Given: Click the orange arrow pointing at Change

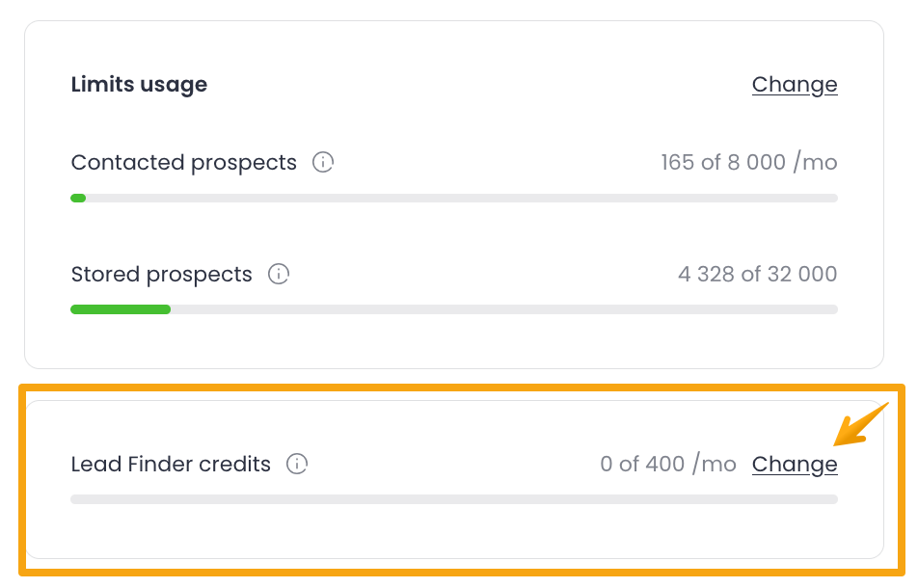Looking at the screenshot, I should (x=860, y=426).
